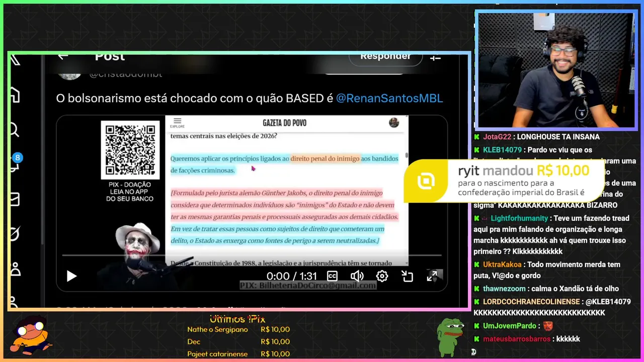Open the Gazeta do Povo EXPLORE menu

coord(177,123)
